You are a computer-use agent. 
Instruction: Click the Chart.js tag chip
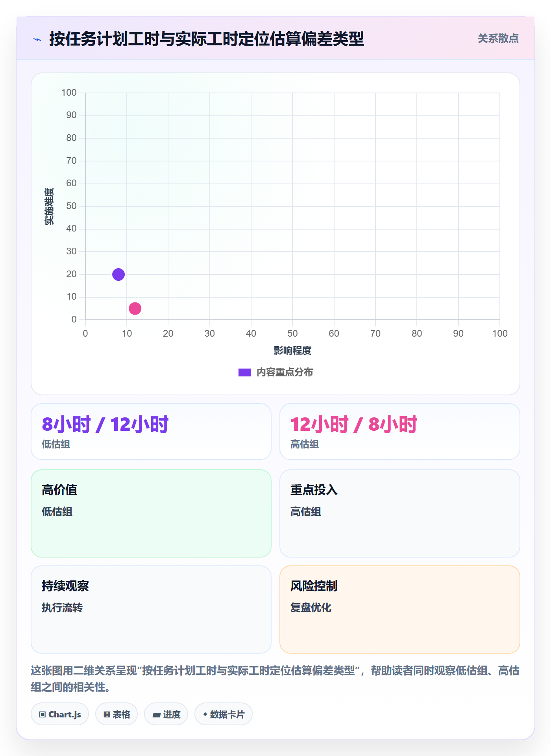click(60, 714)
